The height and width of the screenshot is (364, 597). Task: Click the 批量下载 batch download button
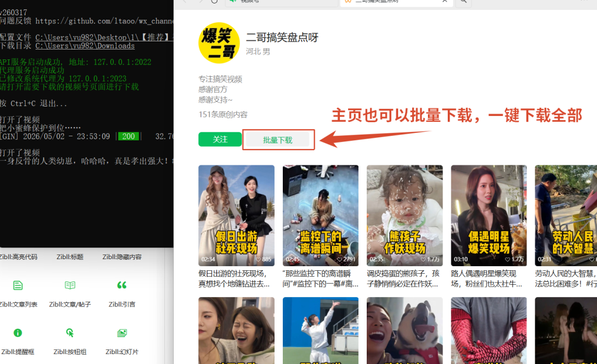[x=278, y=140]
